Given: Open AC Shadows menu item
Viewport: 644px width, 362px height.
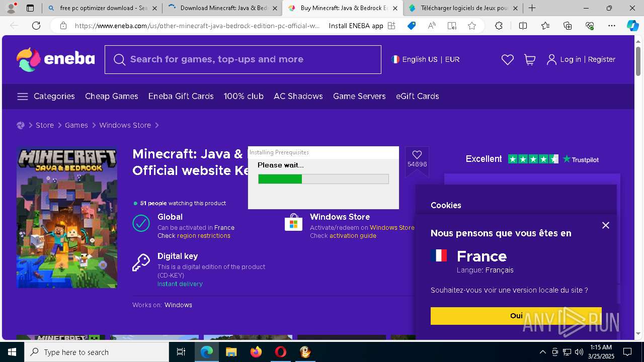Looking at the screenshot, I should 298,96.
